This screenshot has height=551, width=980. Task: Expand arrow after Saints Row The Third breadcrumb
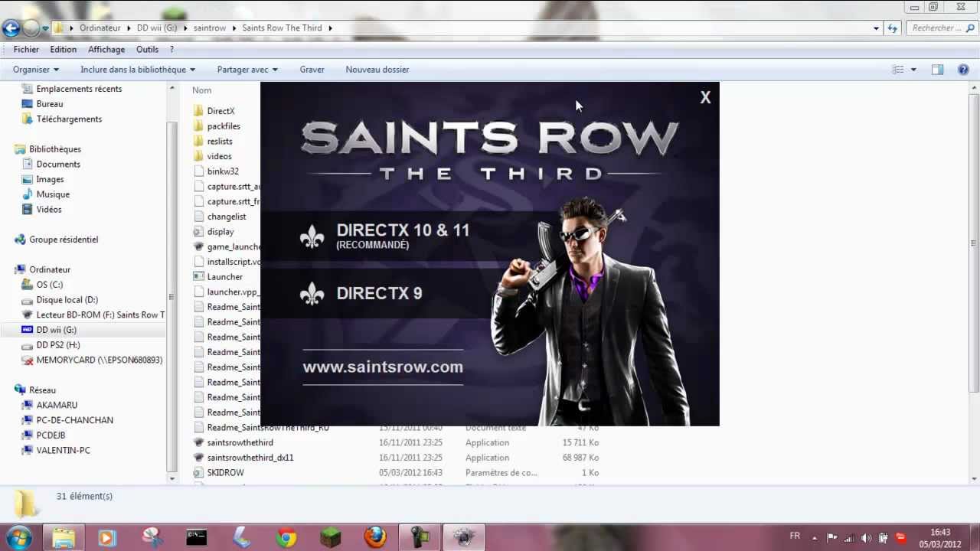tap(330, 28)
